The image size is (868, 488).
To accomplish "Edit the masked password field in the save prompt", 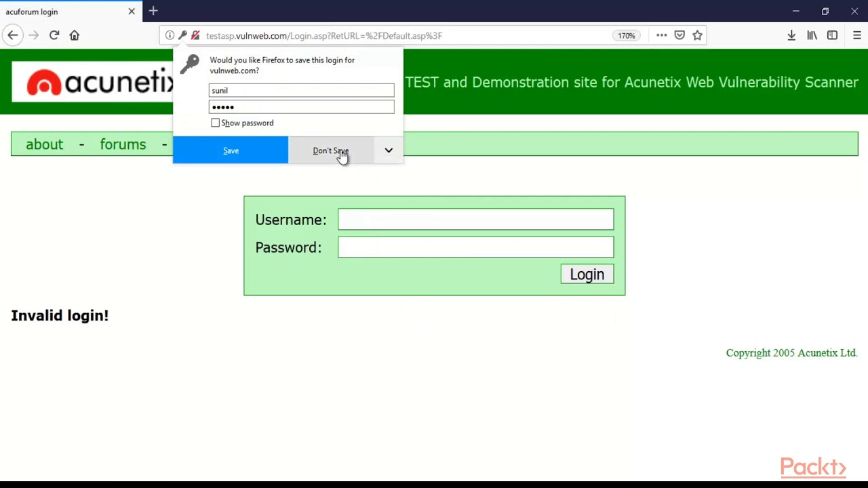I will pos(301,106).
